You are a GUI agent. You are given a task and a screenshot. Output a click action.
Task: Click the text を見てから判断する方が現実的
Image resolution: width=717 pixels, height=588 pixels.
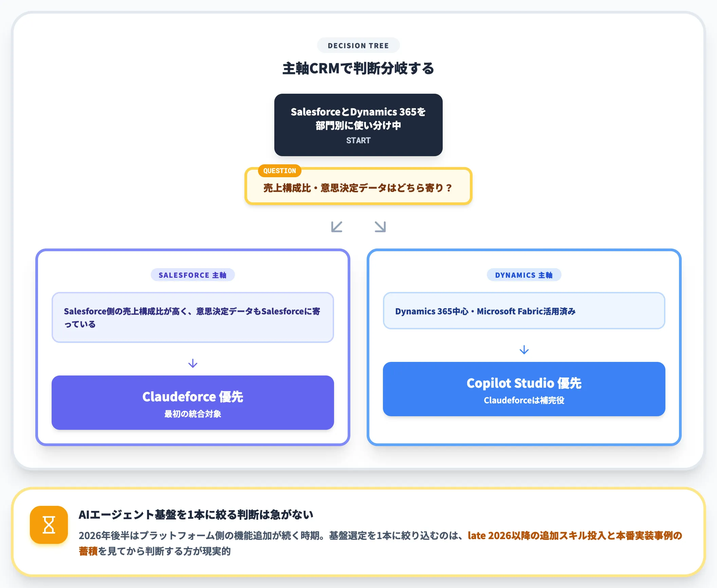tap(164, 551)
